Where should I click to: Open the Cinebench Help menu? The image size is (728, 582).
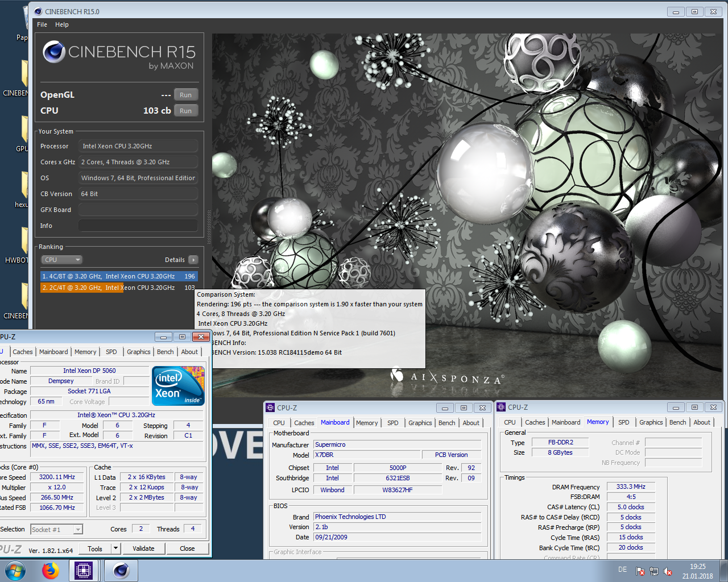click(x=62, y=24)
